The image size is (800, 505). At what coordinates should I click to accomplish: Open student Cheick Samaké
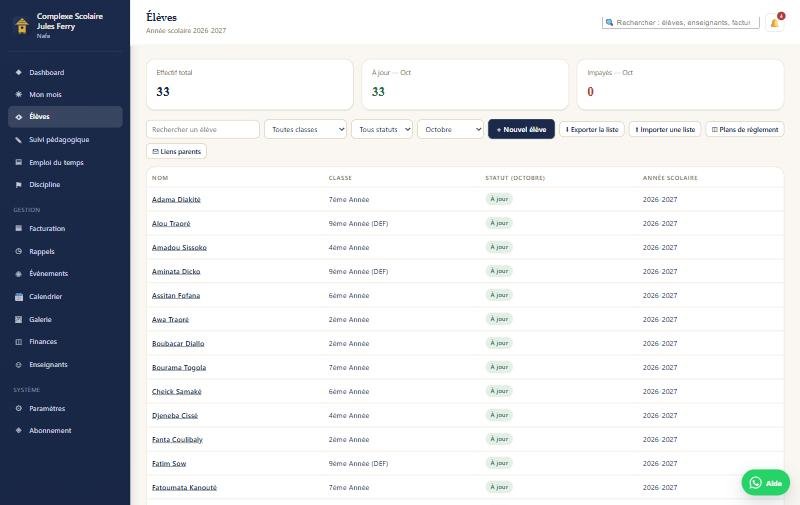point(177,391)
